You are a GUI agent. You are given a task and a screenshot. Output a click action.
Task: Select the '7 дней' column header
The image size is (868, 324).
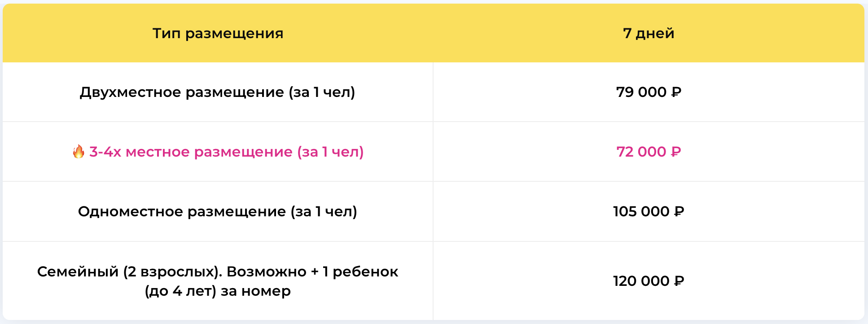649,33
